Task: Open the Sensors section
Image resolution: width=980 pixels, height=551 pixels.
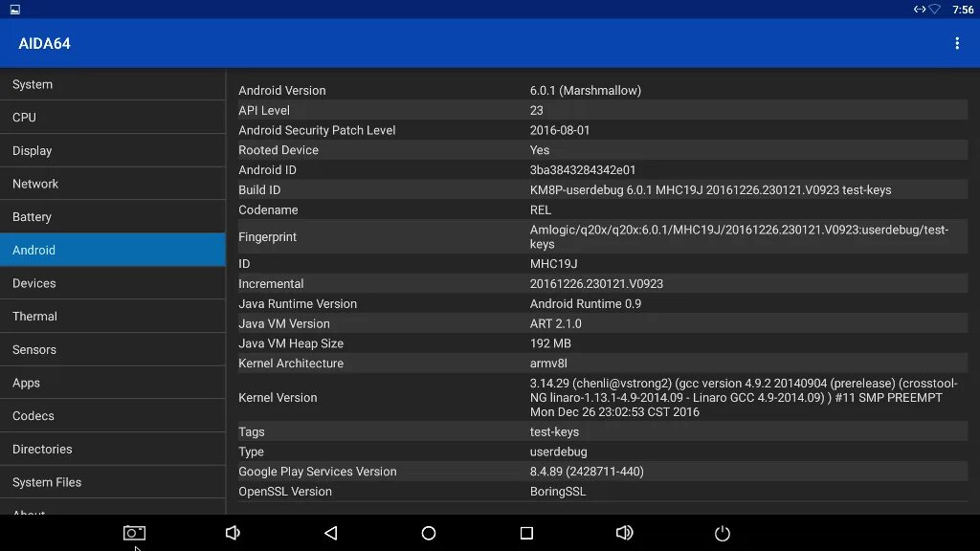Action: tap(113, 349)
